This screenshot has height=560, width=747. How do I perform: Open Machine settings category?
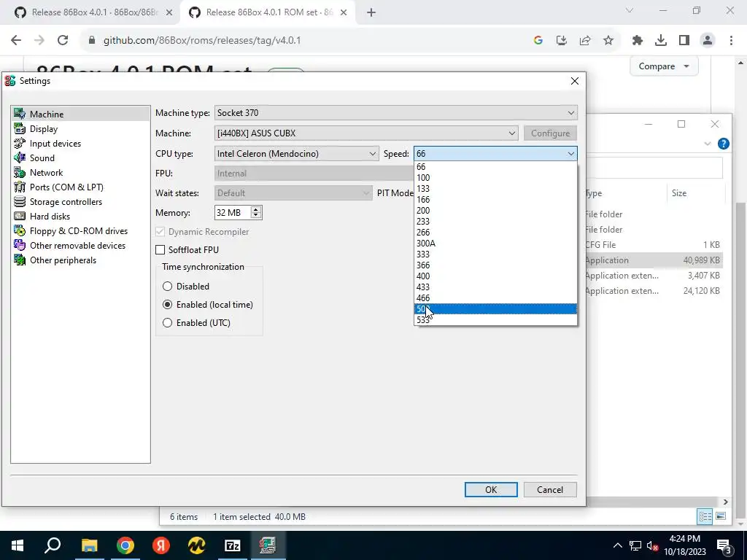(80, 114)
